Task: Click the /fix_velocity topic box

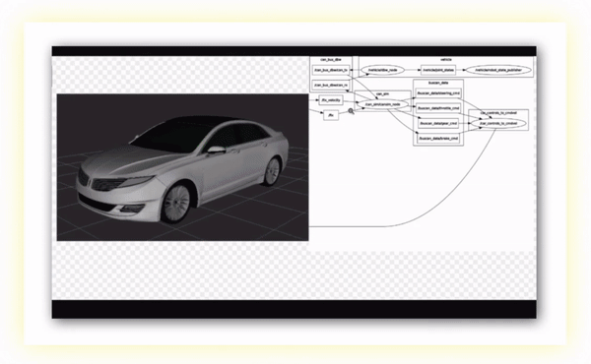Action: 331,100
